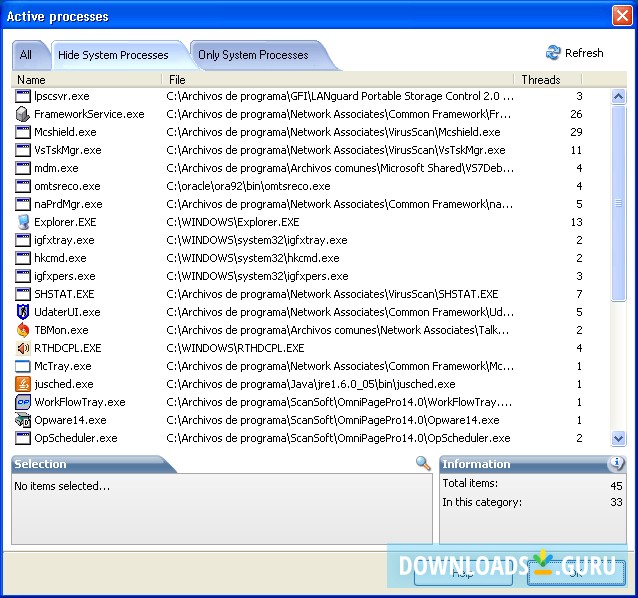Click the thread count 29 for Mcshield.exe

click(576, 132)
